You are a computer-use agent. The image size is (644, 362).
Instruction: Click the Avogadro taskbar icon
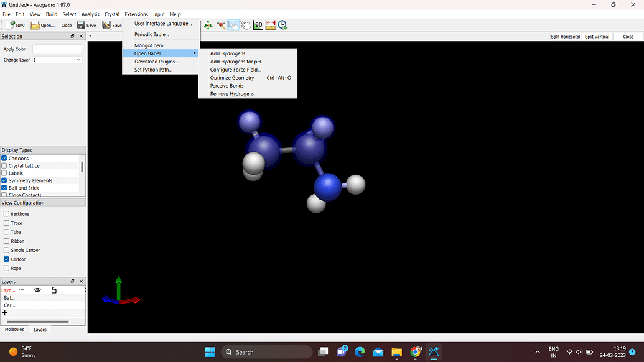click(434, 352)
